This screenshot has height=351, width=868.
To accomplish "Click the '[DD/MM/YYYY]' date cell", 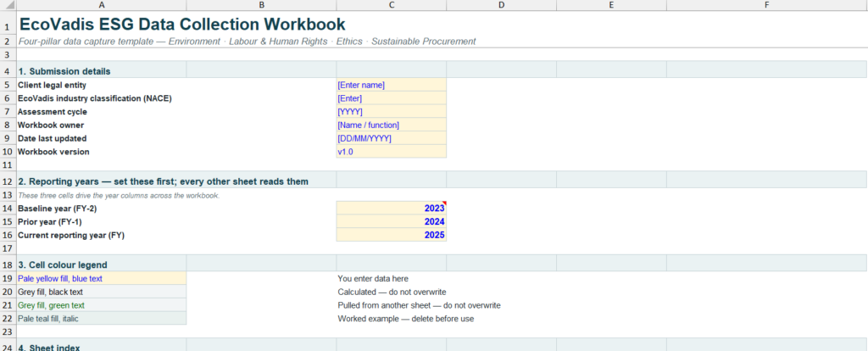I will click(391, 138).
